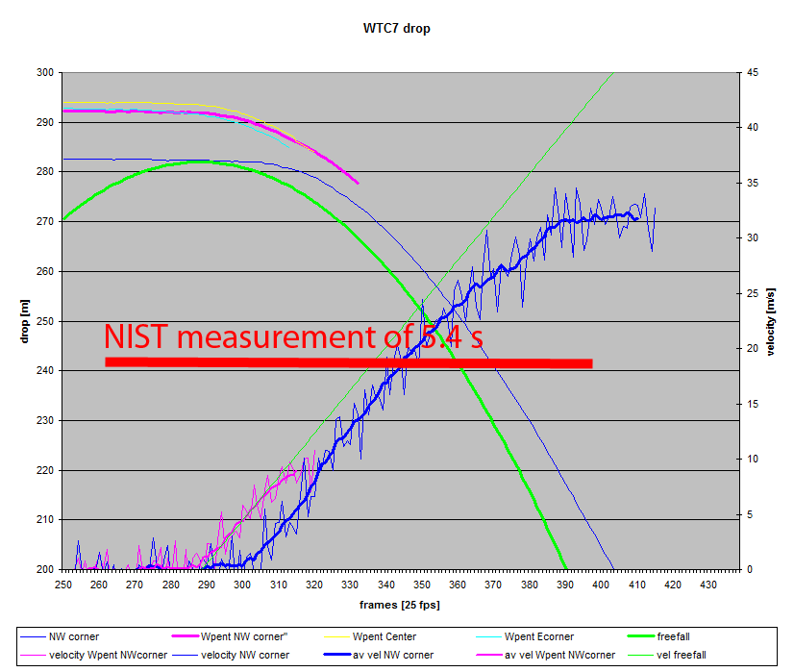Click the 300 label on the left axis
This screenshot has height=672, width=794.
[x=44, y=72]
